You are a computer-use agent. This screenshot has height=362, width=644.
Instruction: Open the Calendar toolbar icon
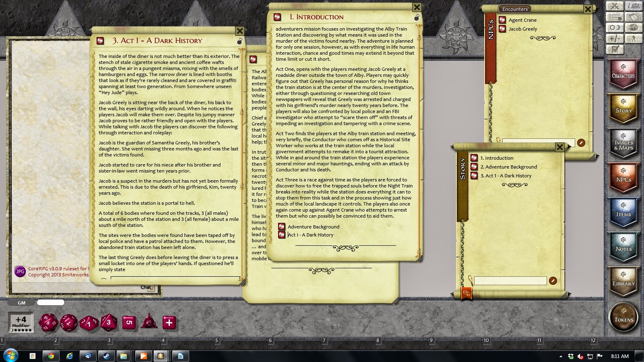634,17
